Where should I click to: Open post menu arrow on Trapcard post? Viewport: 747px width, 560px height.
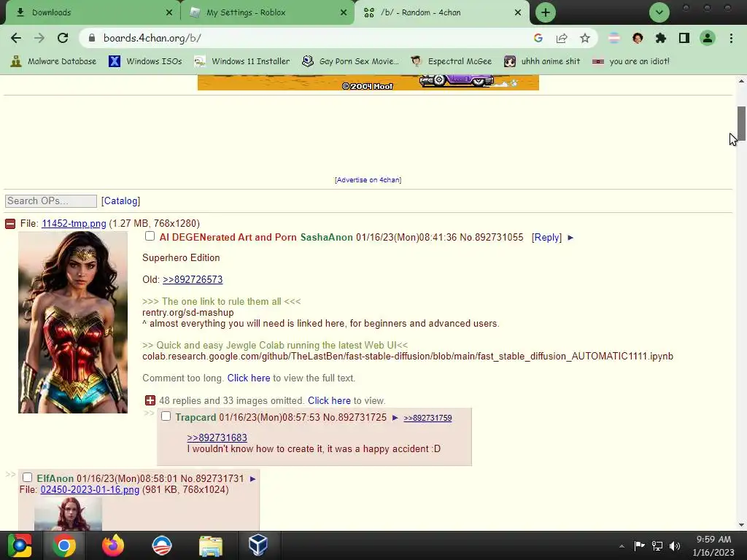pyautogui.click(x=395, y=418)
